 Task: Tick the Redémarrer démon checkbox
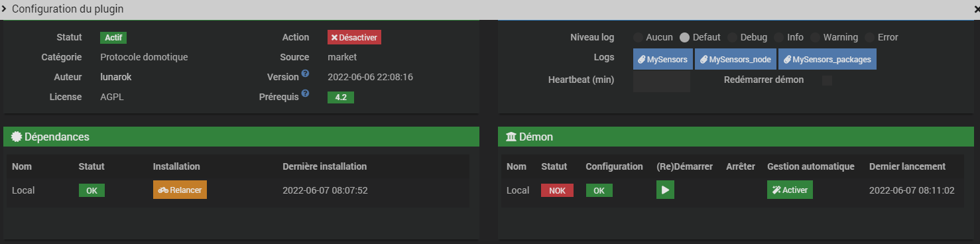(x=827, y=80)
